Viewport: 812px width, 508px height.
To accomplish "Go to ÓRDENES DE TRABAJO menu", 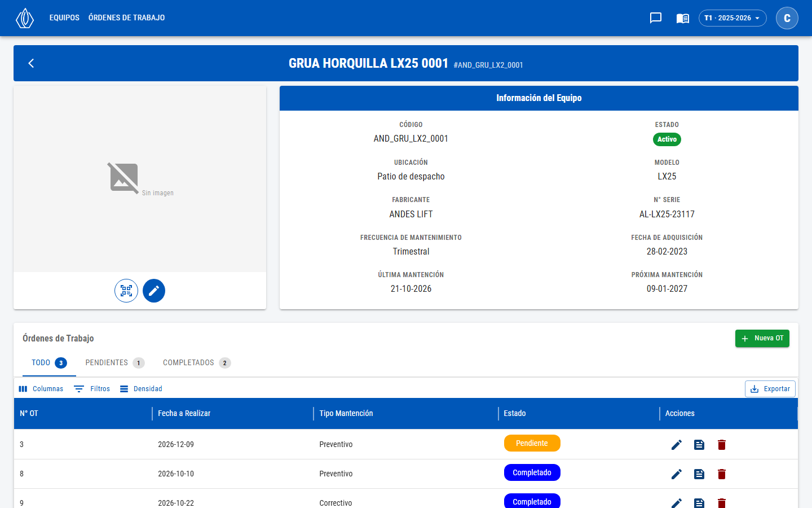I will click(x=127, y=18).
